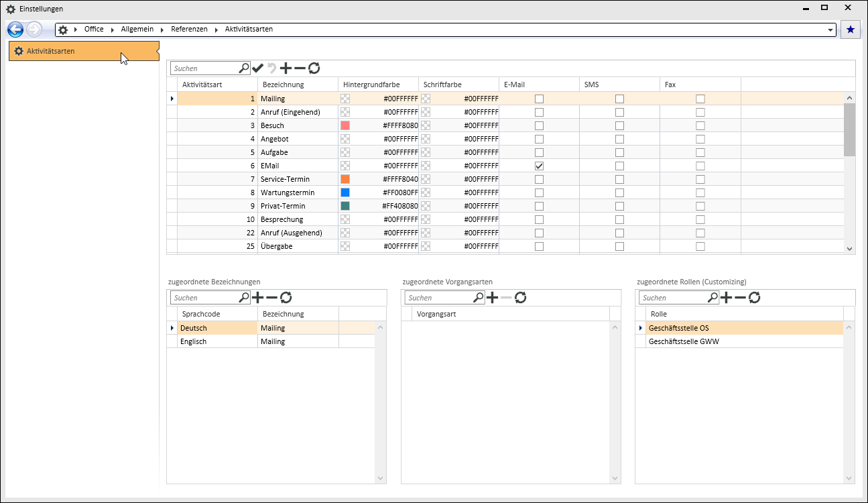Check the E-Mail box for Privat-Termin
The image size is (868, 503).
539,206
